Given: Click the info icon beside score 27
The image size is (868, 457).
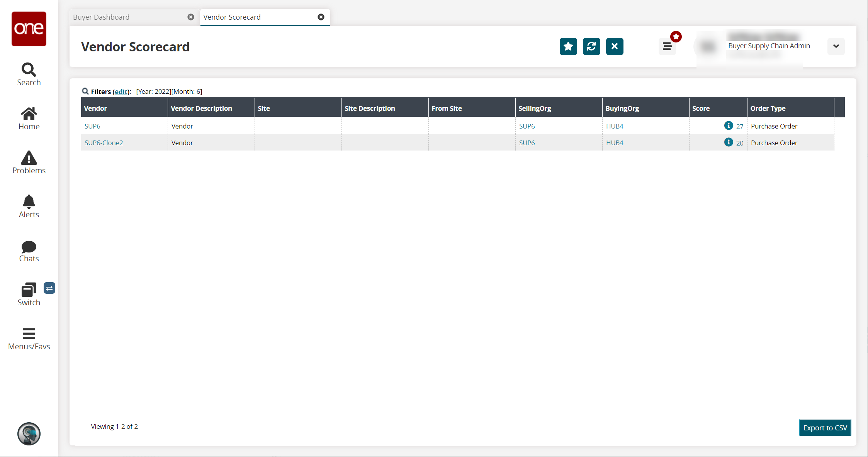Looking at the screenshot, I should [728, 125].
